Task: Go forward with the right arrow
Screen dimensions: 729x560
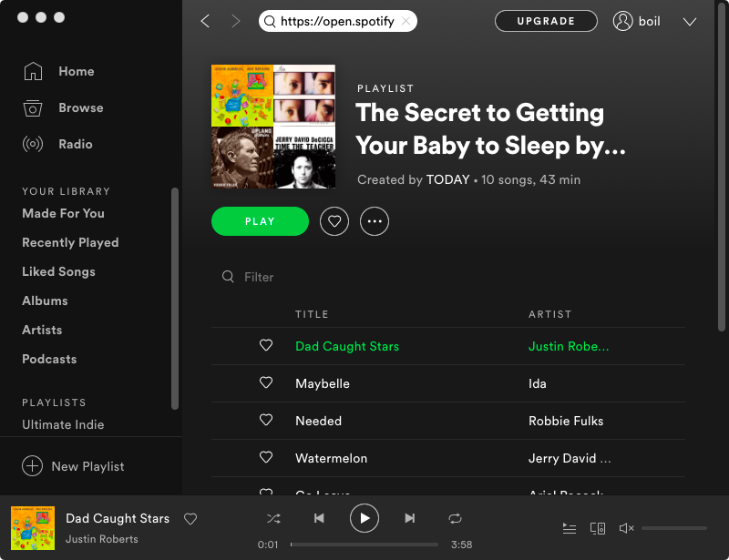Action: (236, 21)
